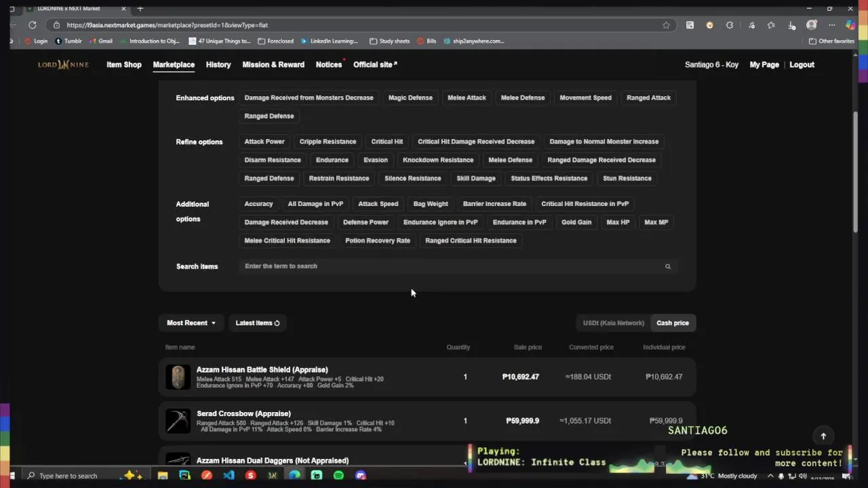Viewport: 868px width, 488px height.
Task: Expand the Most Recent sort dropdown
Action: point(191,323)
